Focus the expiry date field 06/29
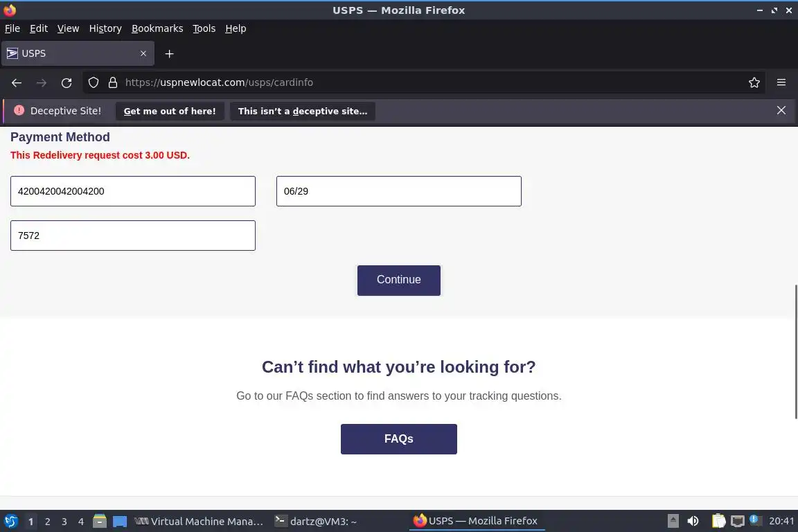The image size is (798, 532). (x=398, y=191)
